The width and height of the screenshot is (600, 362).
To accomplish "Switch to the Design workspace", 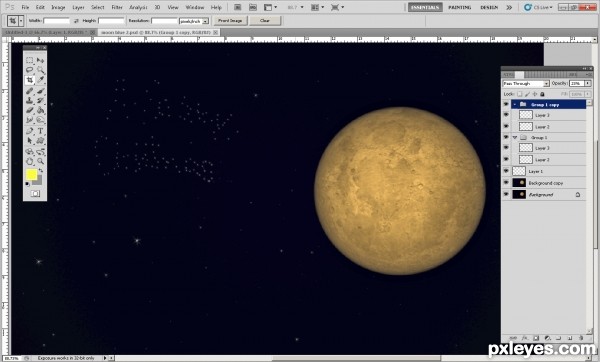I will pyautogui.click(x=489, y=7).
